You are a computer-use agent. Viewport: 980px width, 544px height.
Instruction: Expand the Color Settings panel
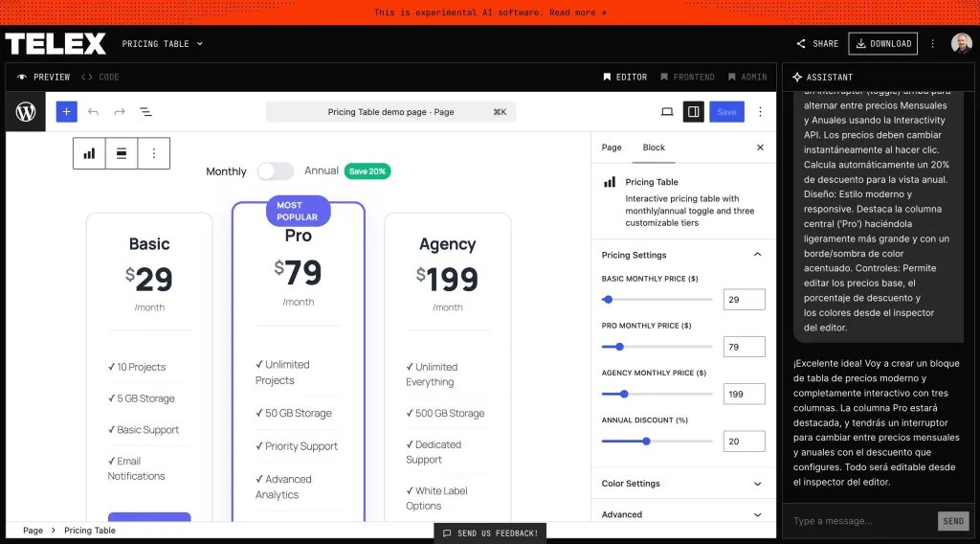[683, 484]
